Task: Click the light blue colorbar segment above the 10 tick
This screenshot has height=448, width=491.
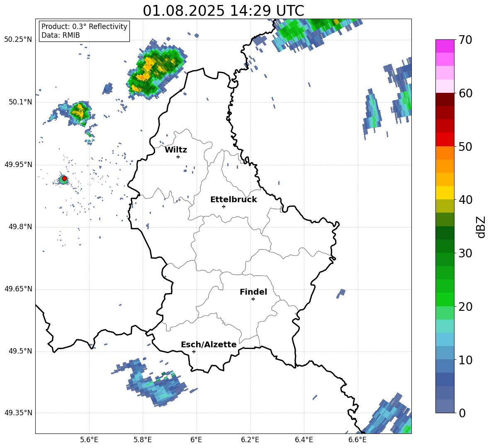Action: pyautogui.click(x=445, y=353)
